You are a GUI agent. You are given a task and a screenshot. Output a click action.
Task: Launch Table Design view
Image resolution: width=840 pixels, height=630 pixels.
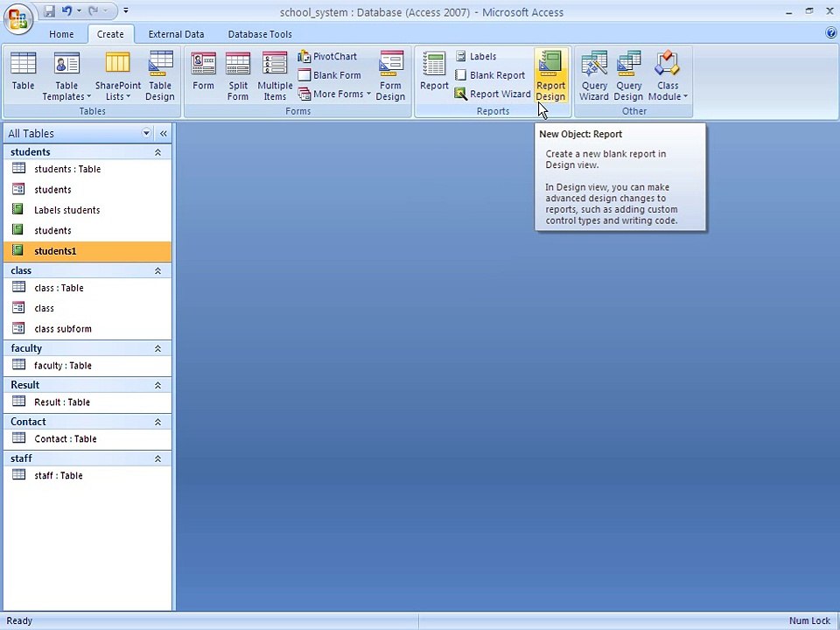point(160,76)
